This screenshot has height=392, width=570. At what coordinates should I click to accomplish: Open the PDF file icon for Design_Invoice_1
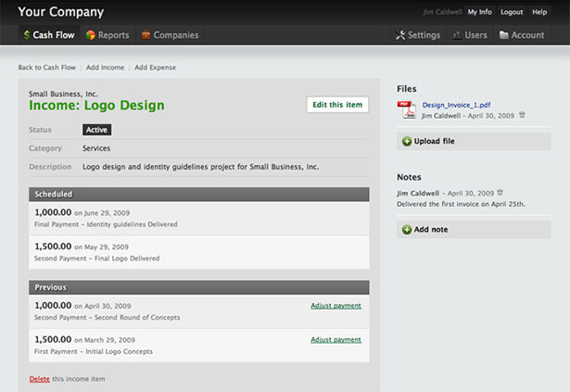pos(407,110)
